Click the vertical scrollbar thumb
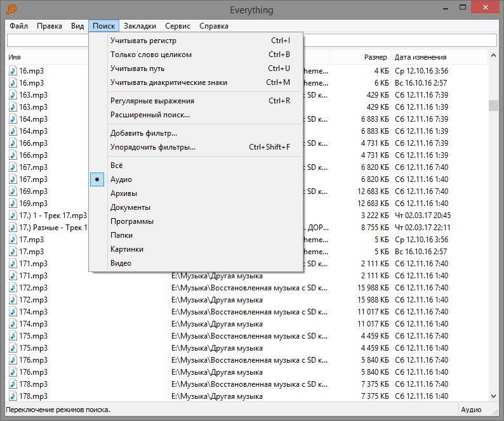This screenshot has height=421, width=504. (x=493, y=105)
